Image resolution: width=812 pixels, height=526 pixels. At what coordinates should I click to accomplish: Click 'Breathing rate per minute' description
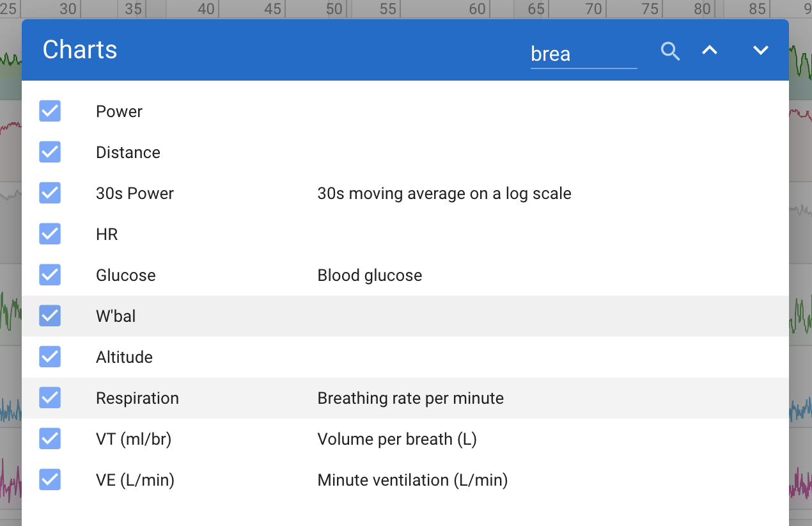(410, 398)
